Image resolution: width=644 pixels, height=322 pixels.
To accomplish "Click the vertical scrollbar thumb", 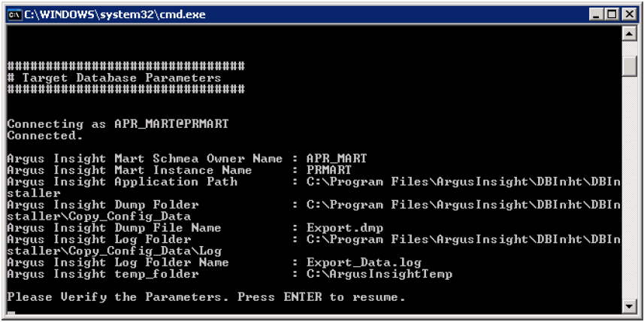I will pyautogui.click(x=629, y=65).
